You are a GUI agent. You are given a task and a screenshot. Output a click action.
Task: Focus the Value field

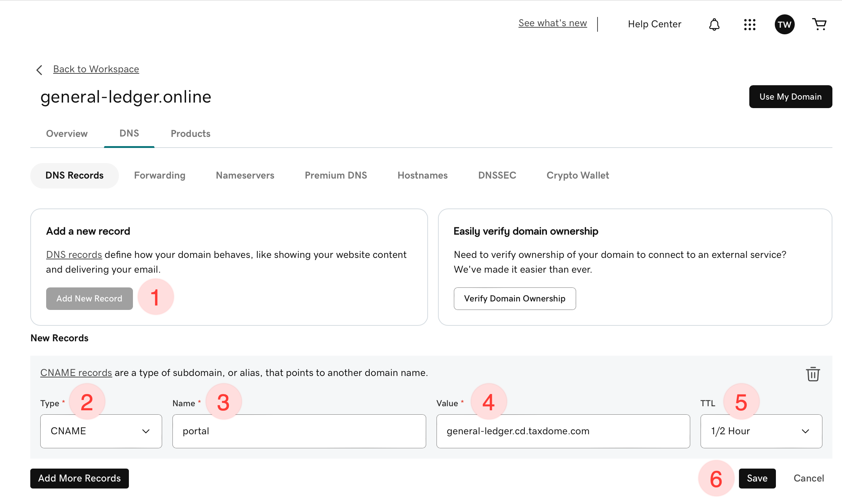click(563, 431)
